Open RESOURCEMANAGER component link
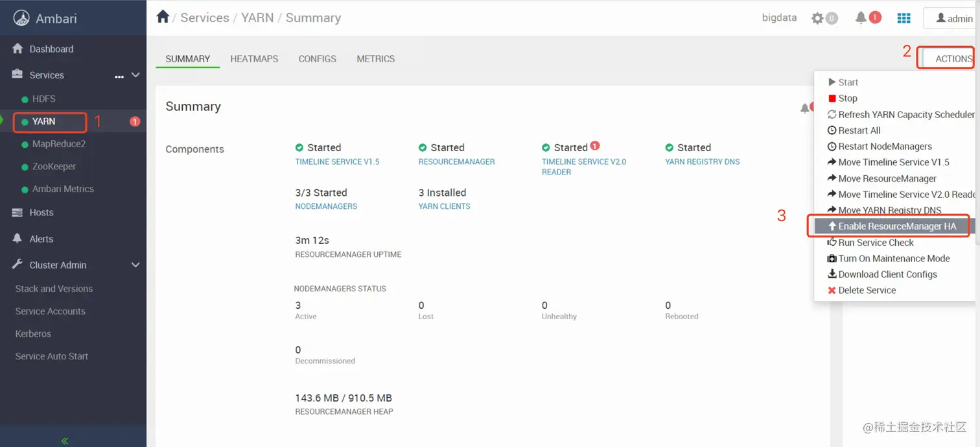Screen dimensions: 980x447 click(x=457, y=162)
